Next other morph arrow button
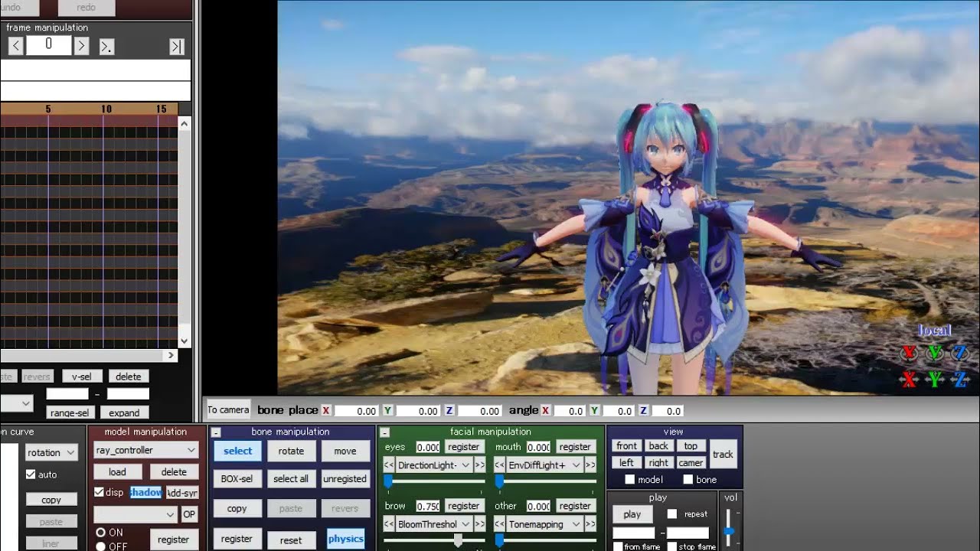Viewport: 980px width, 551px height. 590,524
